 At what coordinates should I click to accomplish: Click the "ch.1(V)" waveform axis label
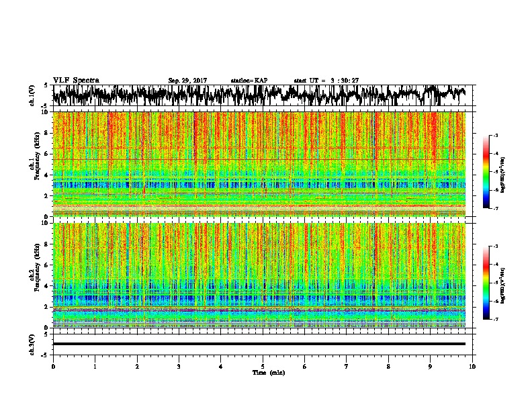(x=32, y=95)
